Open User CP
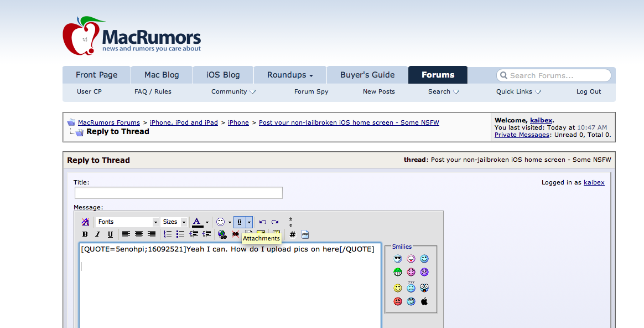The height and width of the screenshot is (328, 644). click(x=89, y=91)
